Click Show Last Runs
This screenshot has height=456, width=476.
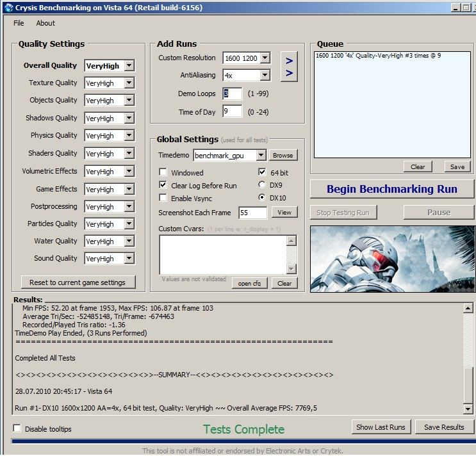pos(381,427)
